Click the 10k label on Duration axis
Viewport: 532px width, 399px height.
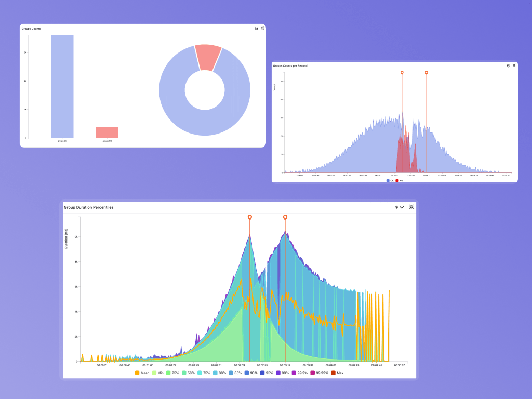pyautogui.click(x=76, y=237)
